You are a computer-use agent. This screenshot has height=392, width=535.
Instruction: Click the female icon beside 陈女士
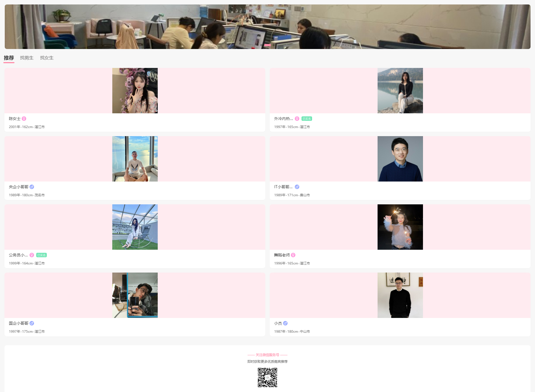(24, 119)
